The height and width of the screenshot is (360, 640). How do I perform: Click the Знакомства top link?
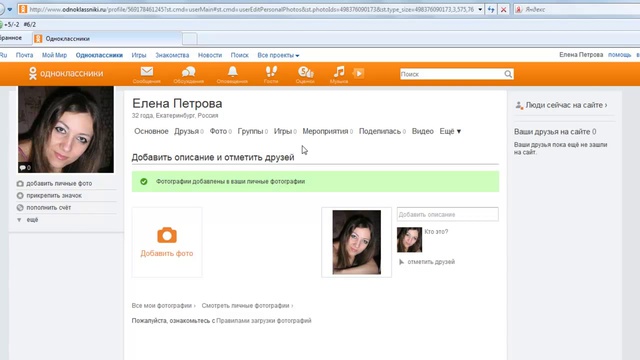point(172,55)
